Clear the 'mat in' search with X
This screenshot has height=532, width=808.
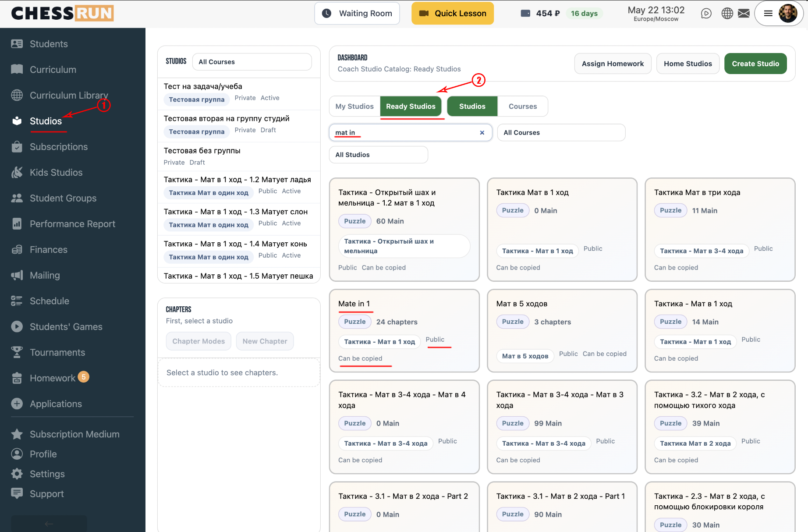(482, 133)
